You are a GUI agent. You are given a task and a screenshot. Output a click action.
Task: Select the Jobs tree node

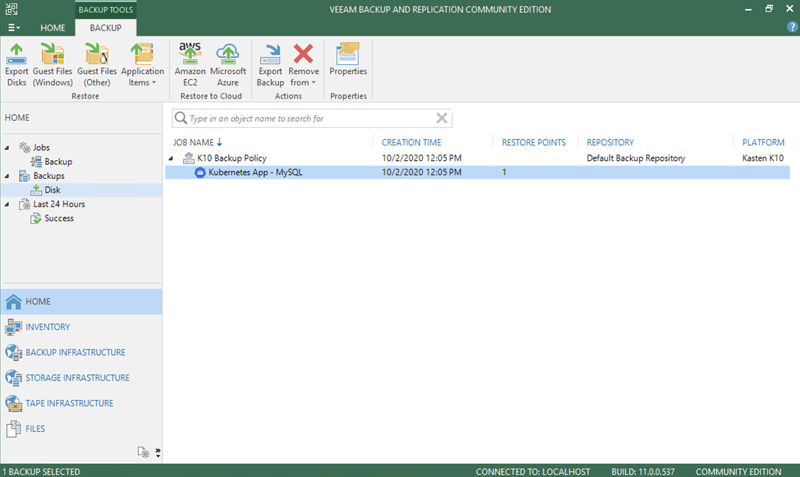41,147
